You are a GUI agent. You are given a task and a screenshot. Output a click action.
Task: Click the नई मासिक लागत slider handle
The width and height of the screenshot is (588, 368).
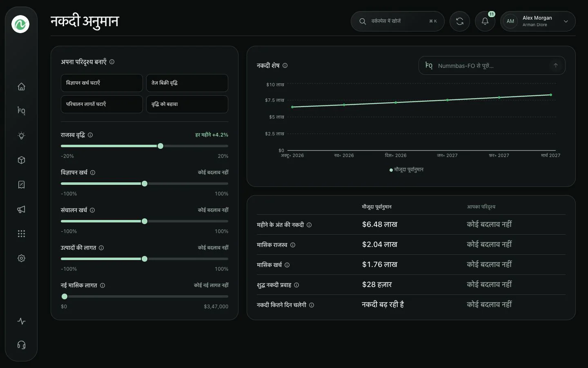point(65,296)
